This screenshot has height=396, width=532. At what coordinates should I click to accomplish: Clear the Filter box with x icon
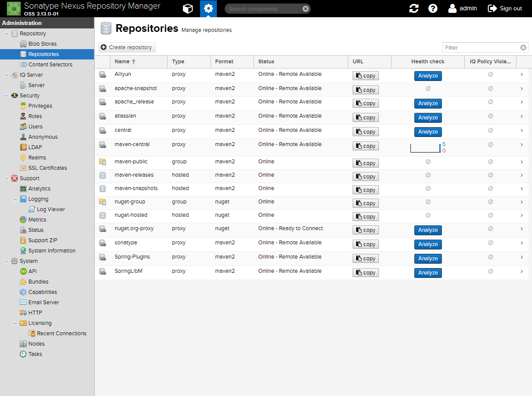(x=523, y=47)
